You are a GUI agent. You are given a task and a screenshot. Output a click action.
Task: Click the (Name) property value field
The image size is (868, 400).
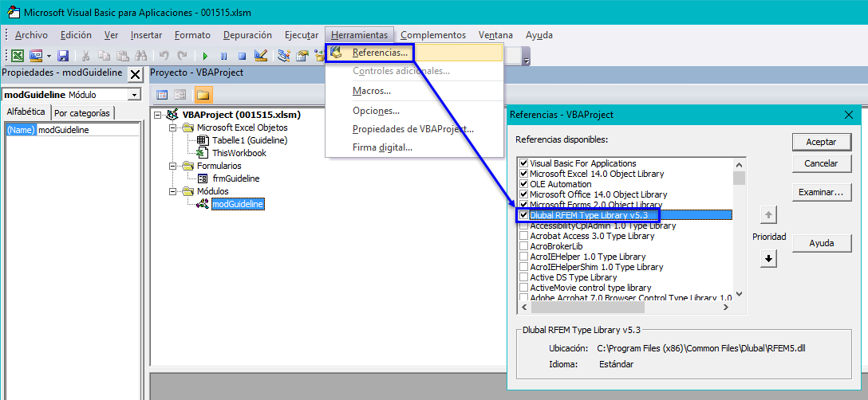coord(88,130)
